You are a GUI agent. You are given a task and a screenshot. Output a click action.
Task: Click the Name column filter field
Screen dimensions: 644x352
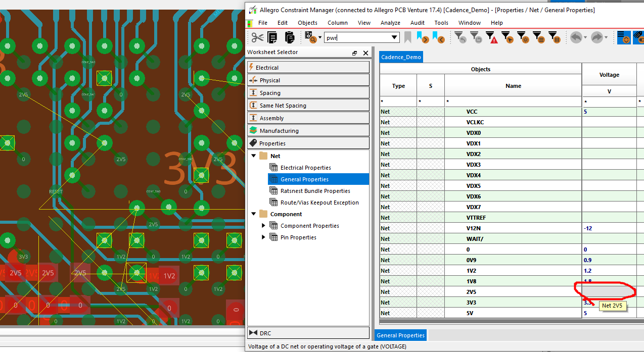513,102
